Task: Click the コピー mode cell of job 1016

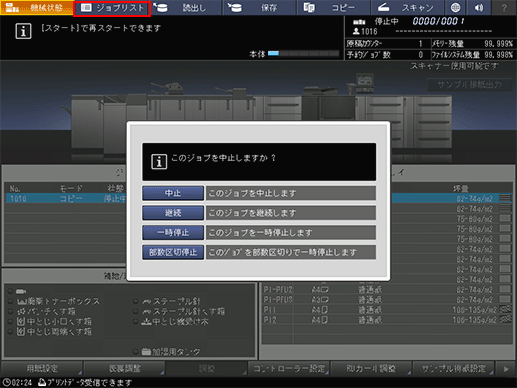Action: tap(71, 199)
